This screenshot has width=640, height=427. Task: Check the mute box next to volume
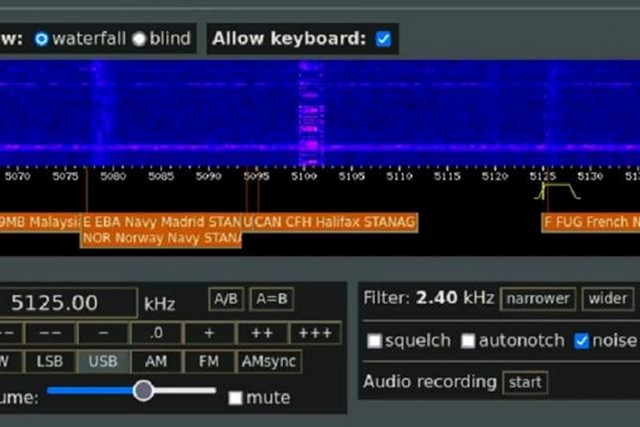[x=235, y=398]
